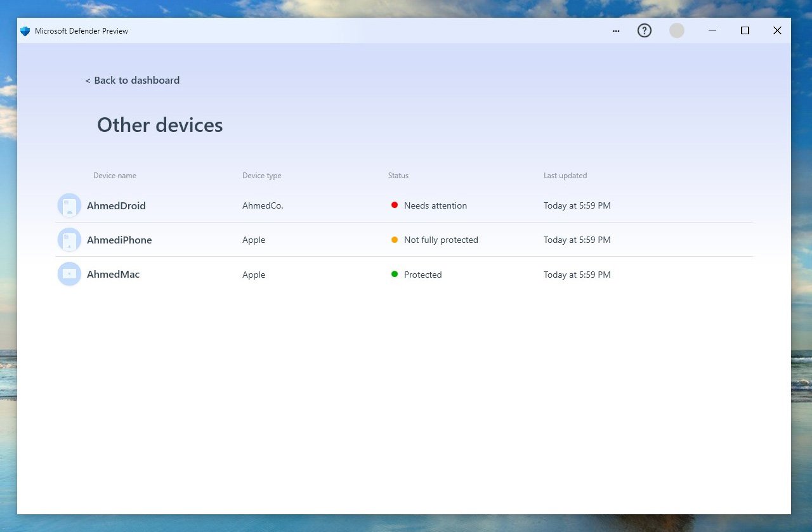The image size is (812, 532).
Task: Select the AhmediPhone device name
Action: [119, 240]
